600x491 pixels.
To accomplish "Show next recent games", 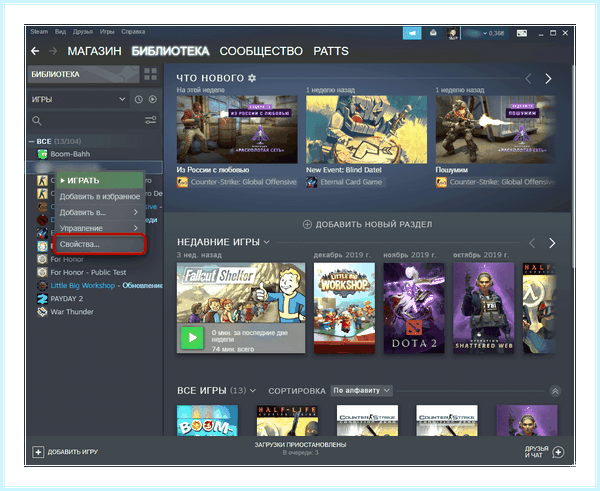I will [x=552, y=243].
